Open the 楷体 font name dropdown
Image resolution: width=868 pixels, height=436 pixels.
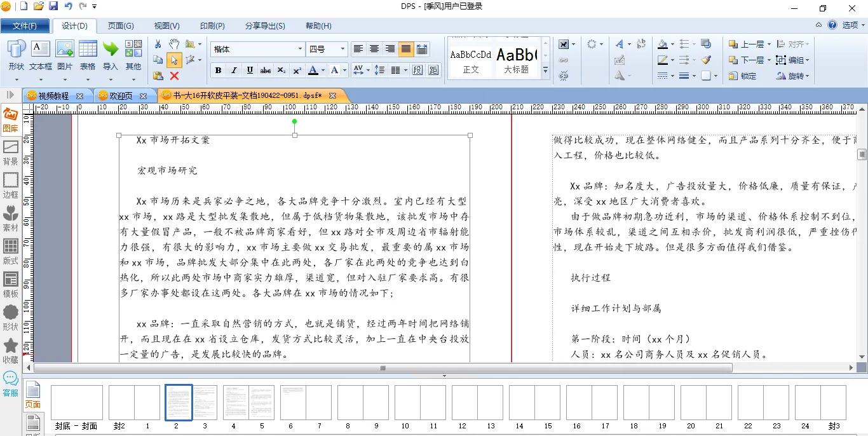[x=300, y=49]
